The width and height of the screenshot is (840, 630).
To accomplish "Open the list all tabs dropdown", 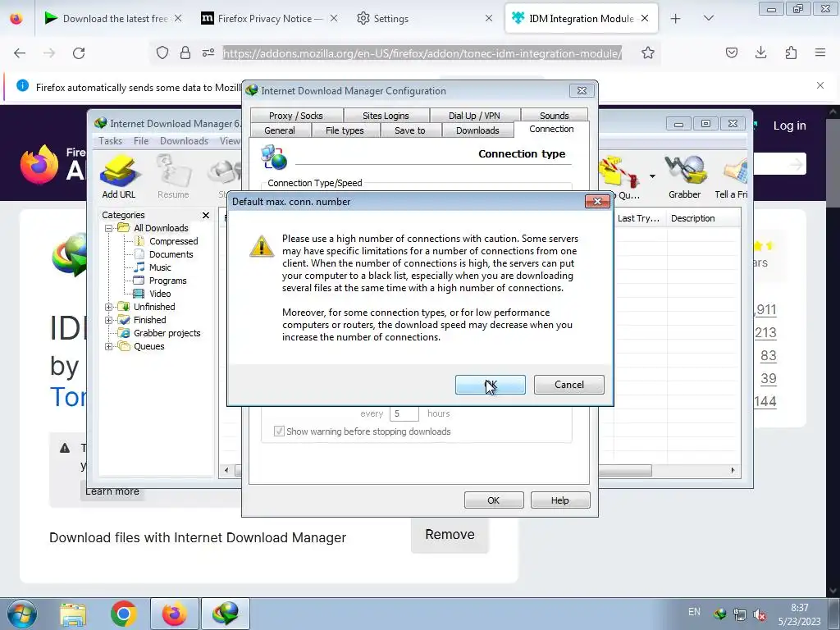I will 708,19.
